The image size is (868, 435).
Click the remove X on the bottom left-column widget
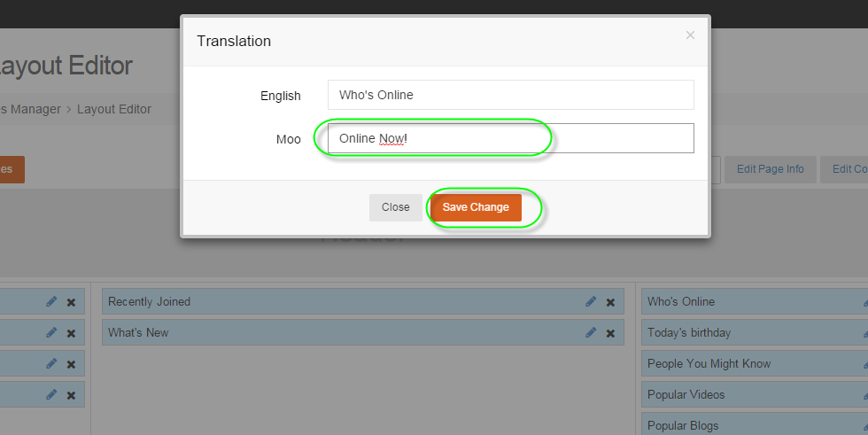[x=71, y=395]
